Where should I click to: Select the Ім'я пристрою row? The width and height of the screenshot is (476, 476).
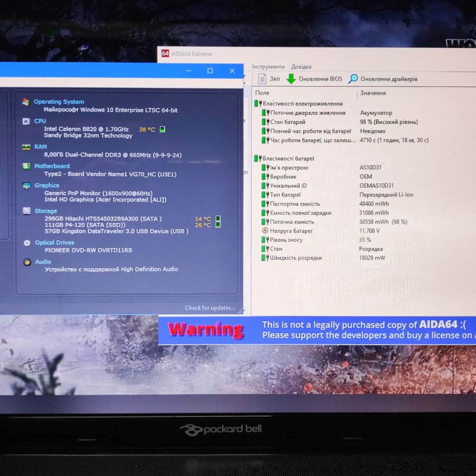pos(322,168)
